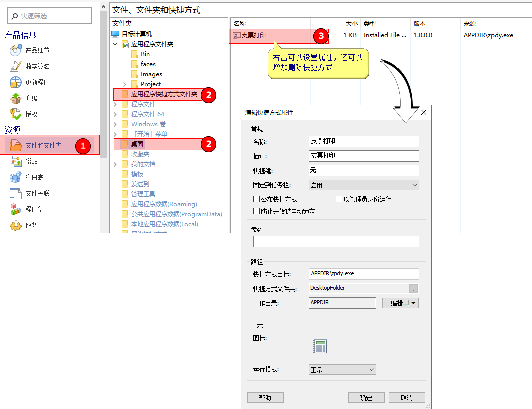The height and width of the screenshot is (409, 532).
Task: Click the 确定 button
Action: click(366, 398)
